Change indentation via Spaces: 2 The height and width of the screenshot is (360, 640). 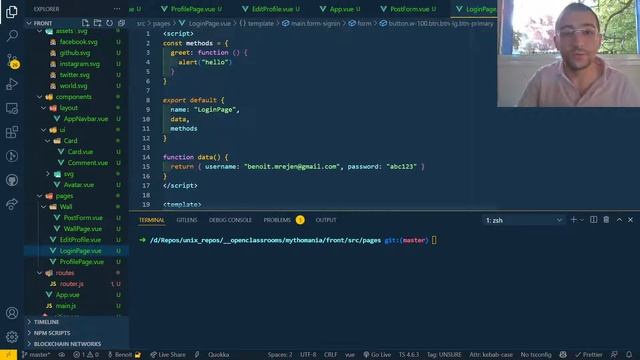coord(280,355)
